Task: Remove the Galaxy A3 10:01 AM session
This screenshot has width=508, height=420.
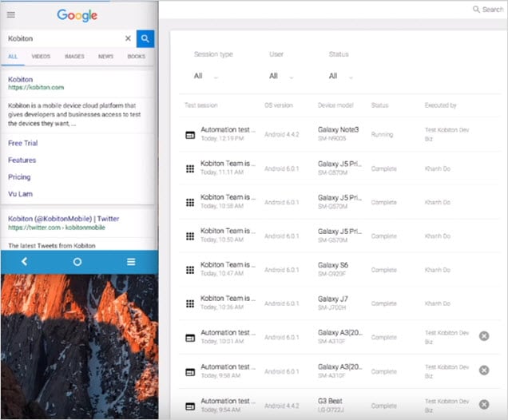Action: [484, 336]
